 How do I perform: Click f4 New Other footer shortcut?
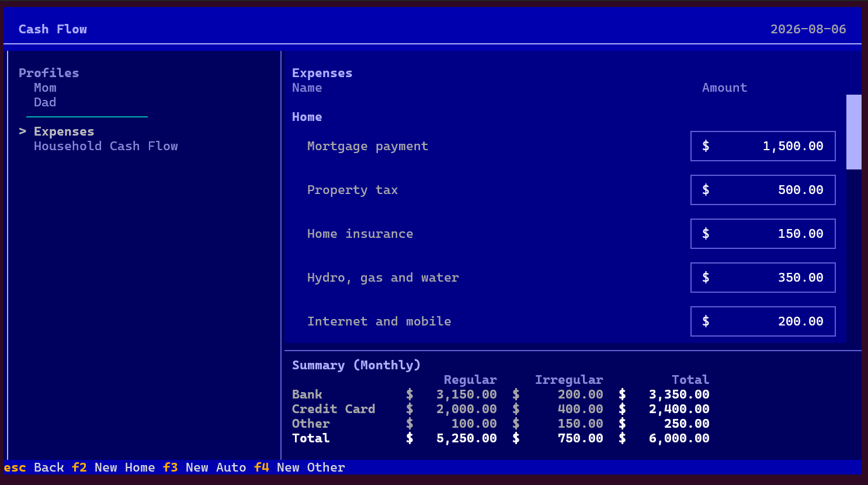(x=300, y=467)
